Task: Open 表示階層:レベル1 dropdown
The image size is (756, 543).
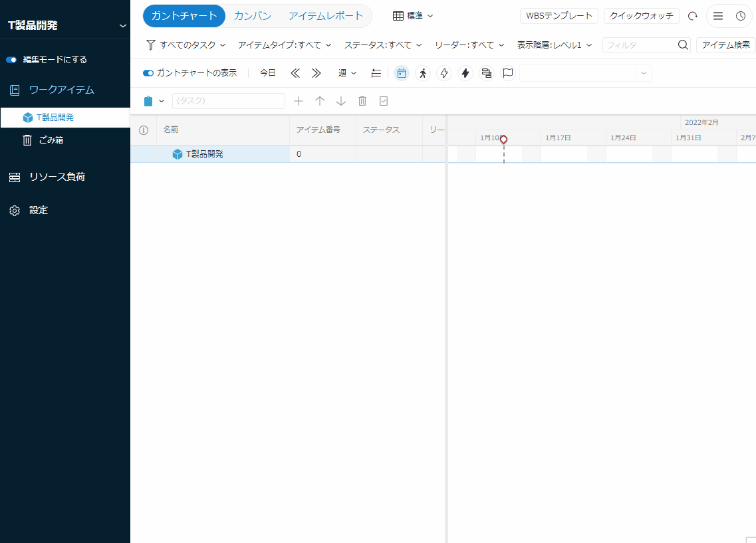Action: pos(554,45)
